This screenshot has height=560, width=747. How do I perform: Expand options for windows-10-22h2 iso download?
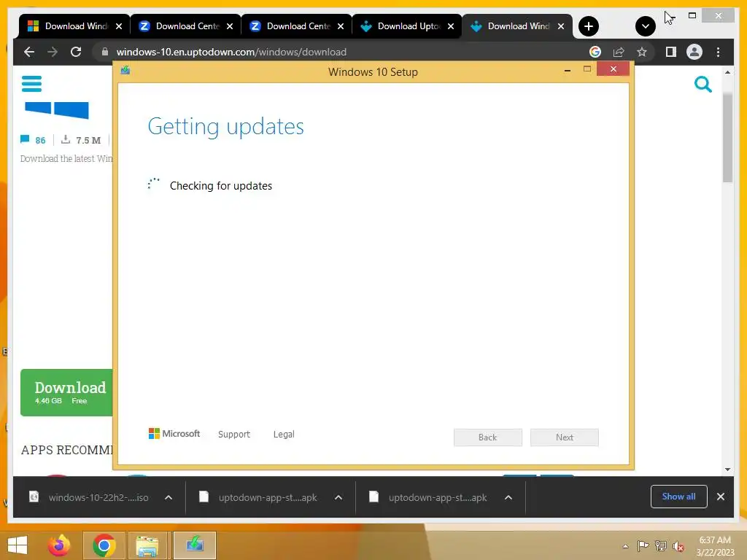[169, 497]
